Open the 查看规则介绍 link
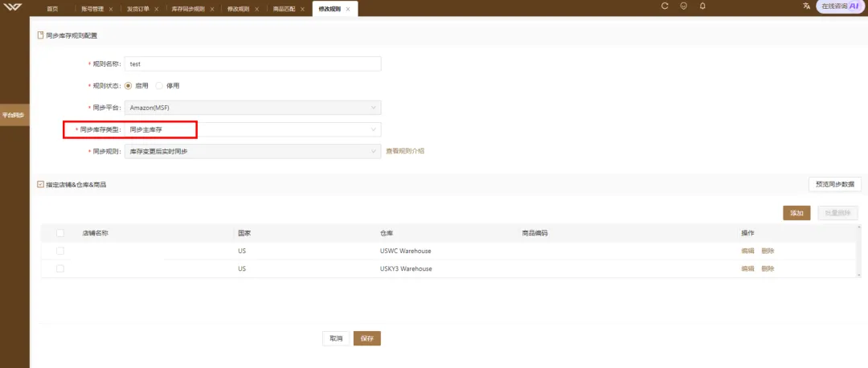Viewport: 868px width, 368px height. click(x=405, y=151)
